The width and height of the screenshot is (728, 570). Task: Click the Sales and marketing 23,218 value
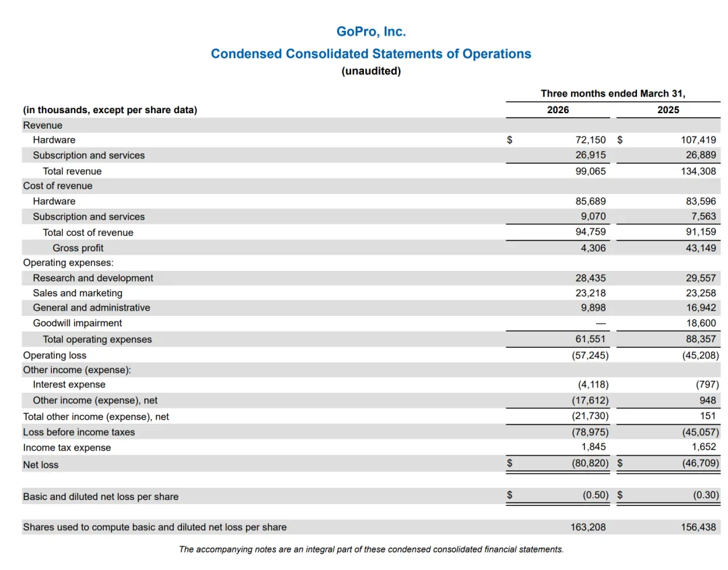point(590,293)
